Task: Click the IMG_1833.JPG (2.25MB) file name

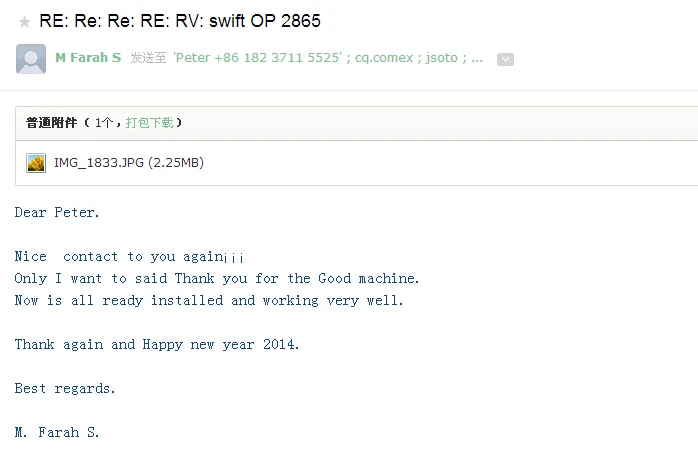Action: (x=129, y=163)
